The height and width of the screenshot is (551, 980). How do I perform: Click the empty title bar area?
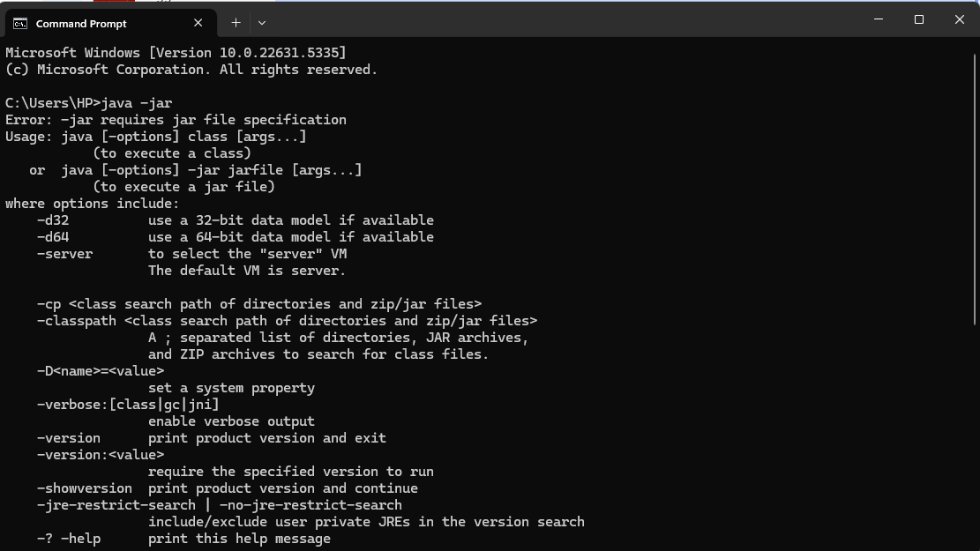click(x=563, y=20)
